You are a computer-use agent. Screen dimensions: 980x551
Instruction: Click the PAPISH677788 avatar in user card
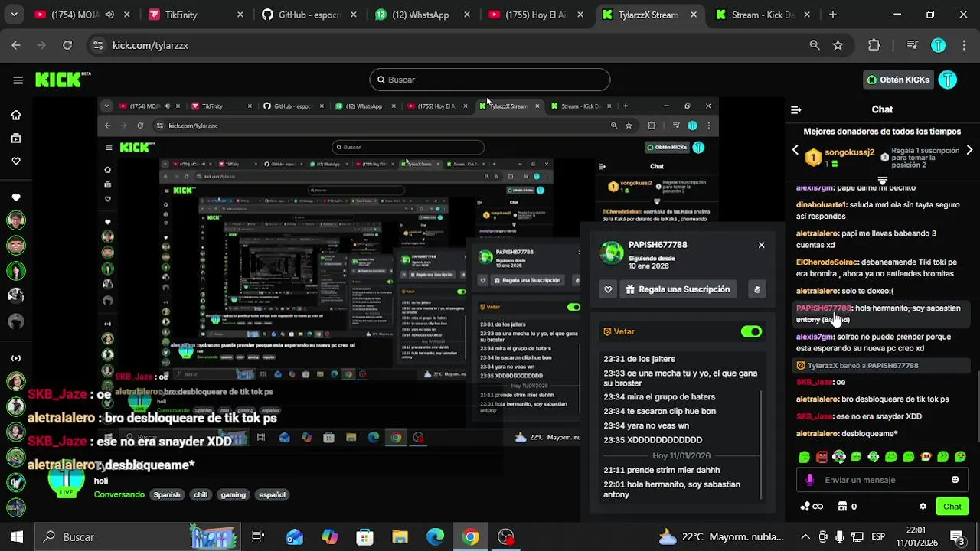(x=612, y=253)
